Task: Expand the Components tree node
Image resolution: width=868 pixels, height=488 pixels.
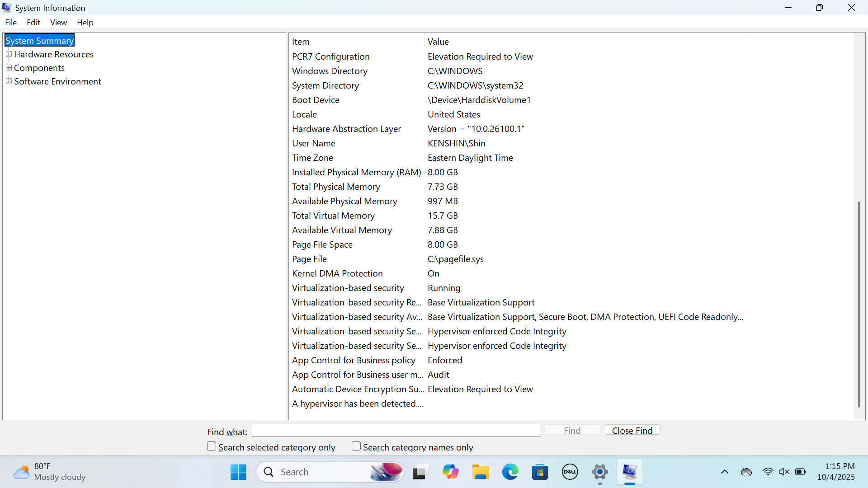Action: [9, 67]
